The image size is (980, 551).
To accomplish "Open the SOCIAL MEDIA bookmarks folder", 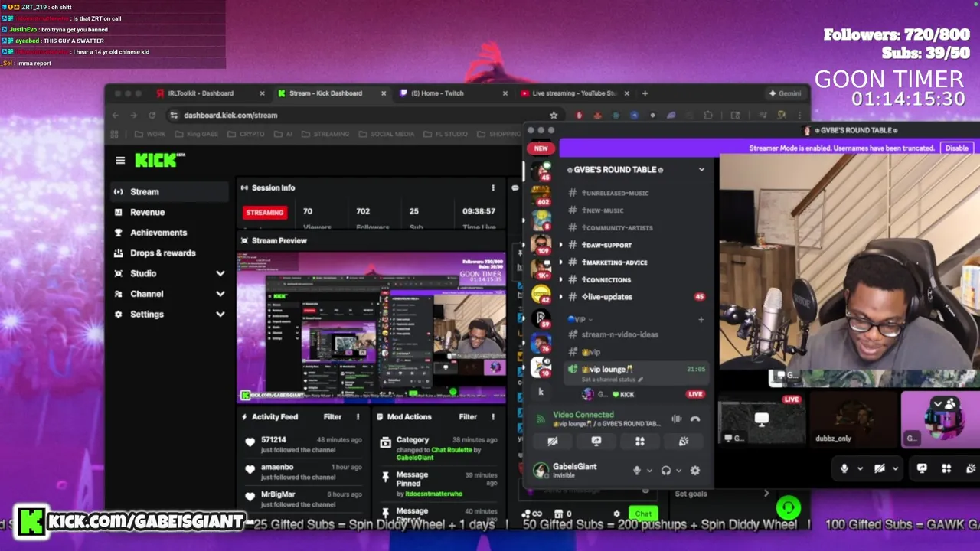I will [386, 134].
